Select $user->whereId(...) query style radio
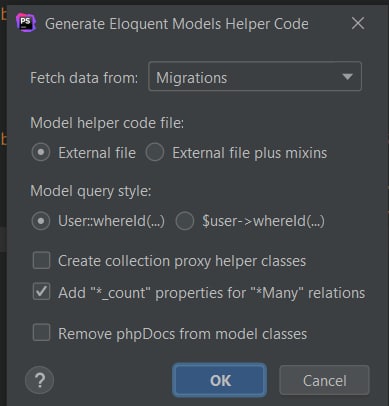 185,221
